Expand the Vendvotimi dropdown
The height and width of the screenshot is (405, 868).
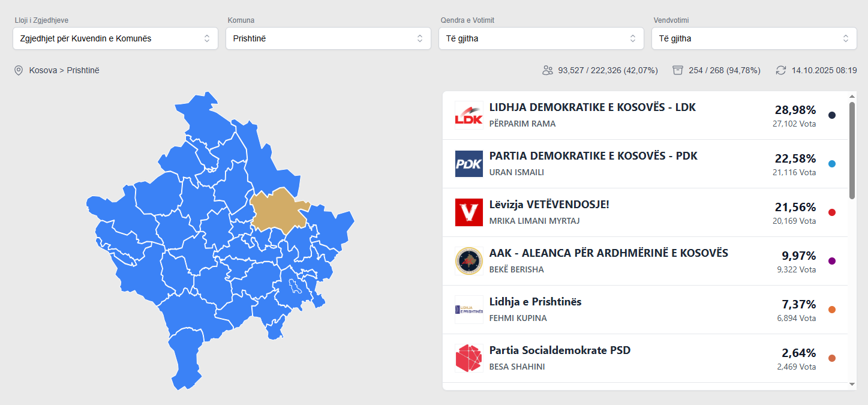pyautogui.click(x=754, y=38)
